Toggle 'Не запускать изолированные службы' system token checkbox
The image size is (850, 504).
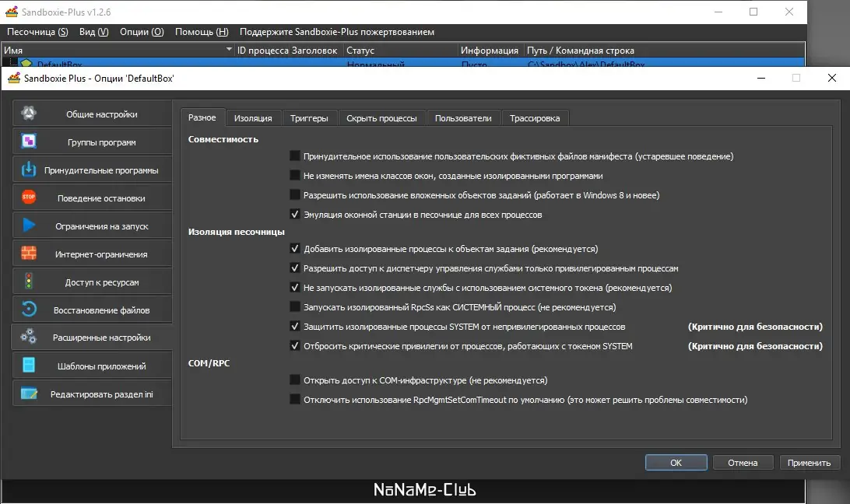click(x=295, y=288)
